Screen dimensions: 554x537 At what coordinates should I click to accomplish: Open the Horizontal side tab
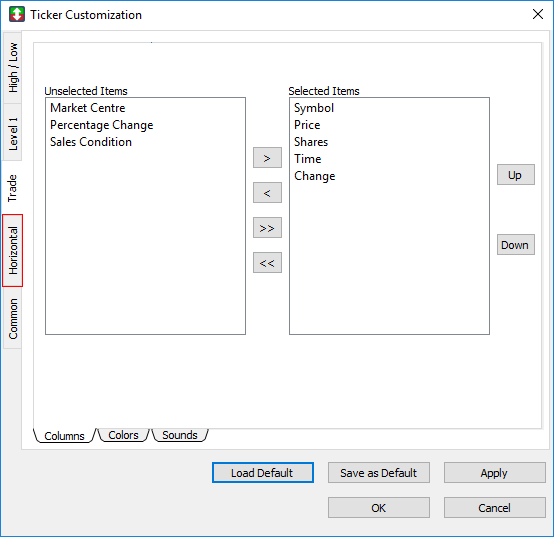[12, 250]
